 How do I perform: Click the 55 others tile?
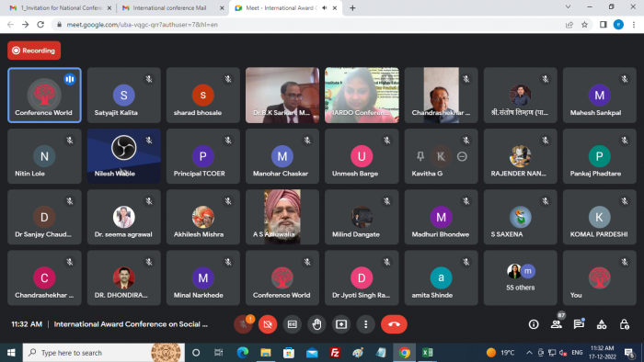[521, 278]
